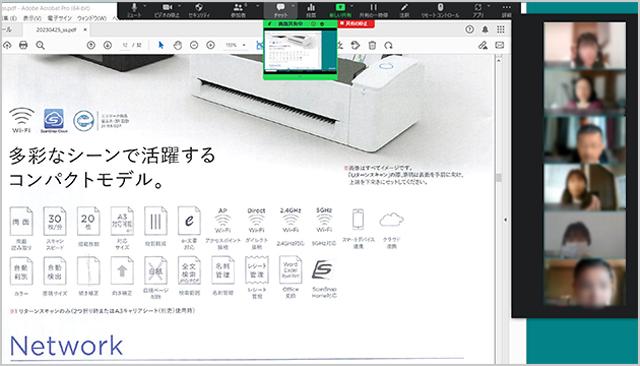Viewport: 640px width, 366px height.
Task: Expand the arrow next to New Share
Action: [x=352, y=6]
